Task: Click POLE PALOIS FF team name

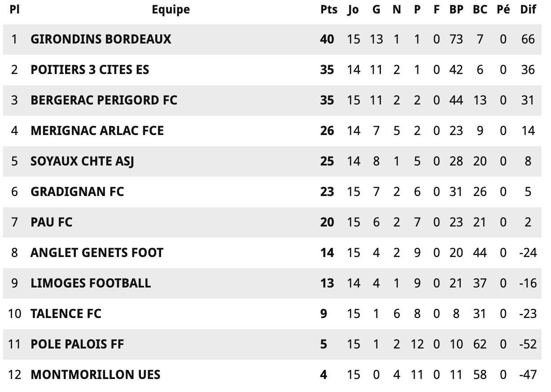Action: click(77, 344)
